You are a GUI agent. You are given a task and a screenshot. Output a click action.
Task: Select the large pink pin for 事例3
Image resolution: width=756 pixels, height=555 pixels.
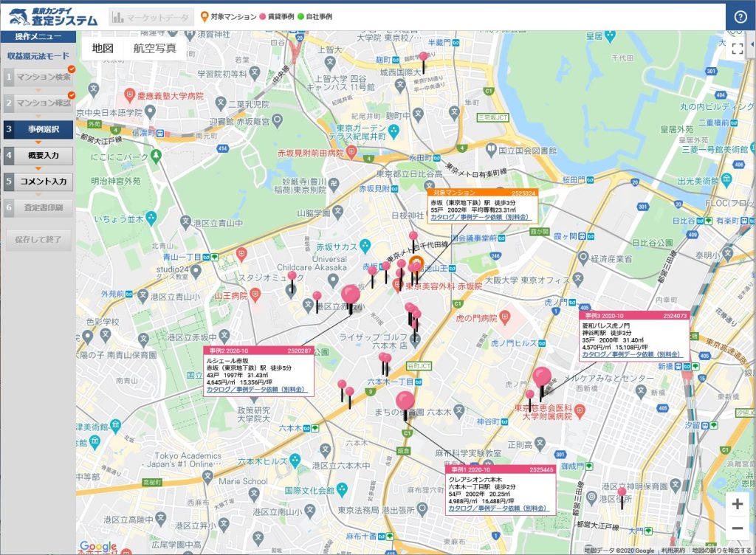542,376
